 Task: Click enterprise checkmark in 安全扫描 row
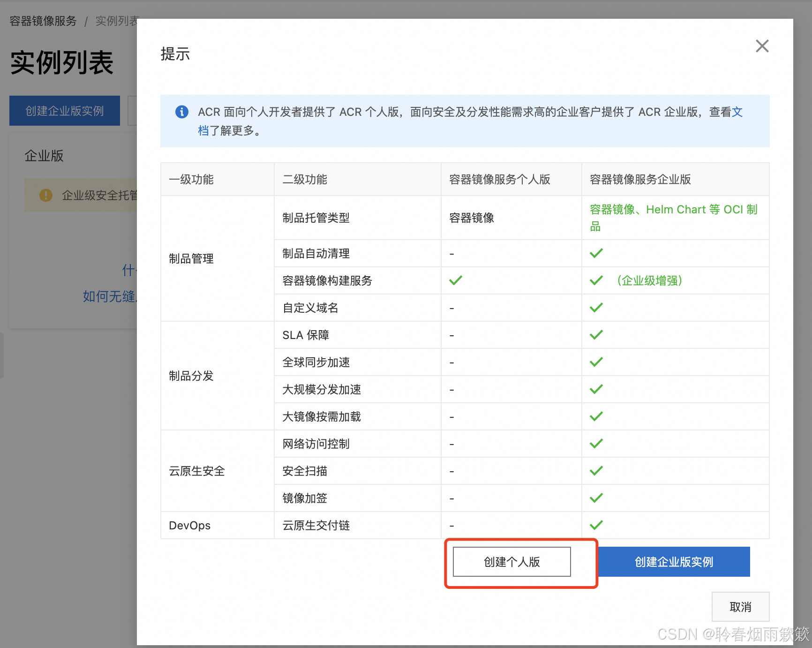[x=596, y=471]
